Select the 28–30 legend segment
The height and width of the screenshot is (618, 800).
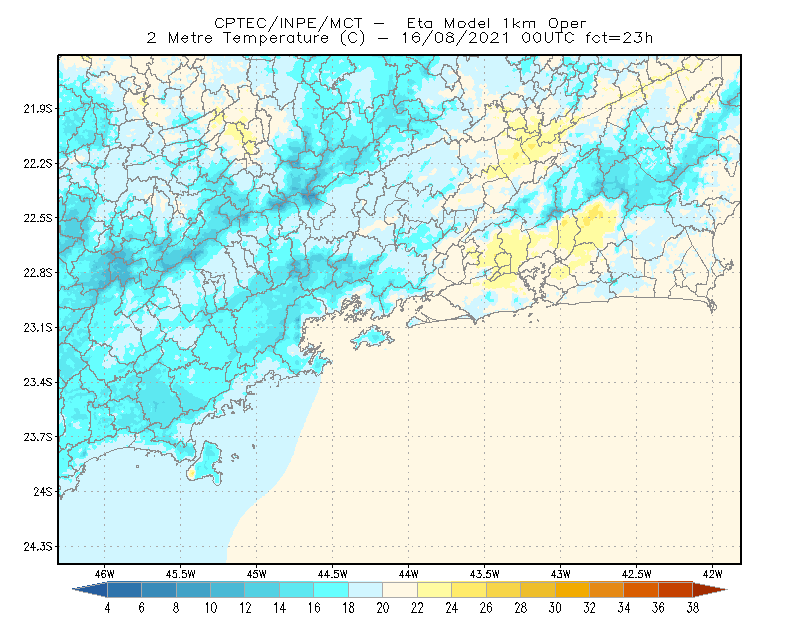[x=538, y=590]
